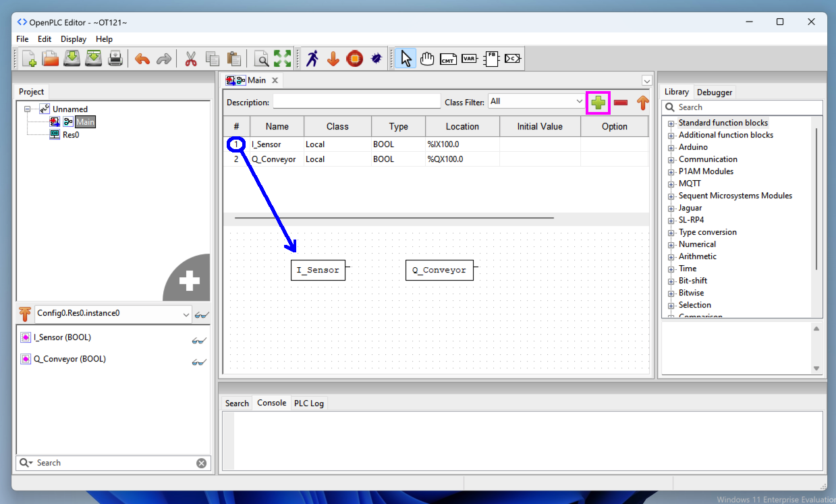Select the function block (FB) tool

point(491,59)
